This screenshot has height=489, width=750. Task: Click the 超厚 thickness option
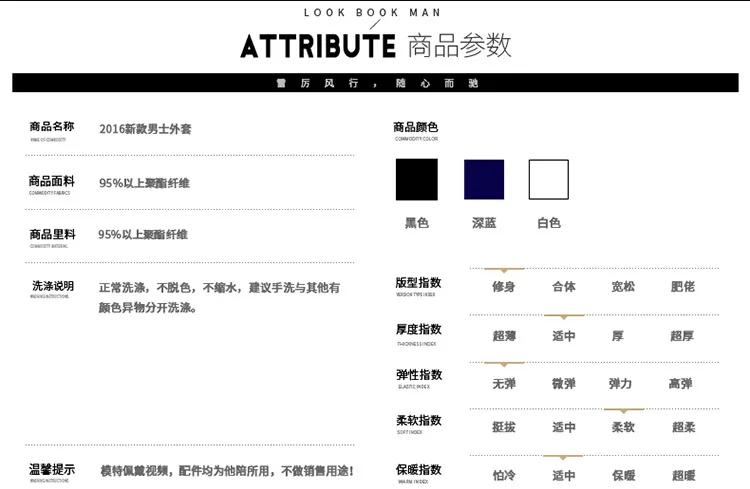682,336
